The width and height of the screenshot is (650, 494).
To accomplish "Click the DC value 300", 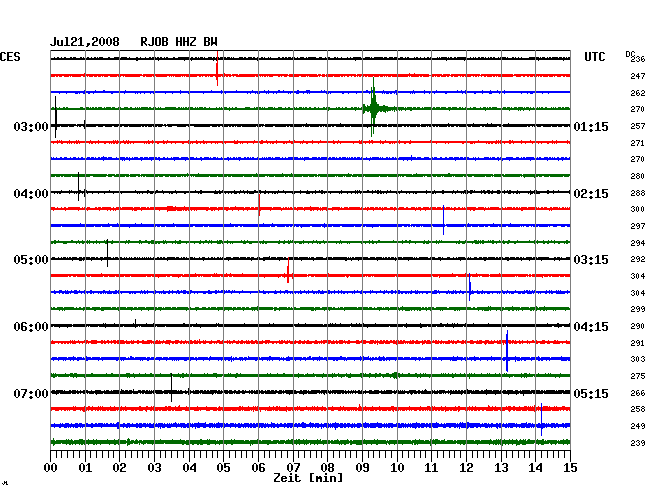I will 638,209.
